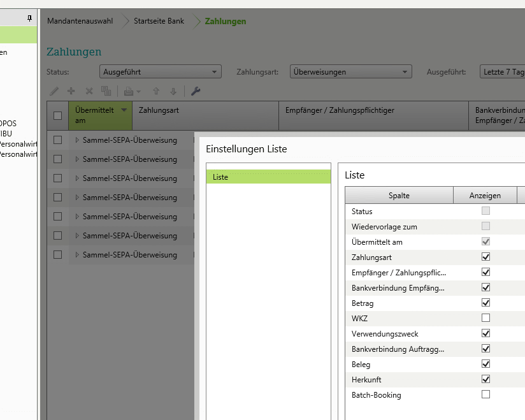525x420 pixels.
Task: Click the Übermittelt am column header
Action: coord(101,115)
